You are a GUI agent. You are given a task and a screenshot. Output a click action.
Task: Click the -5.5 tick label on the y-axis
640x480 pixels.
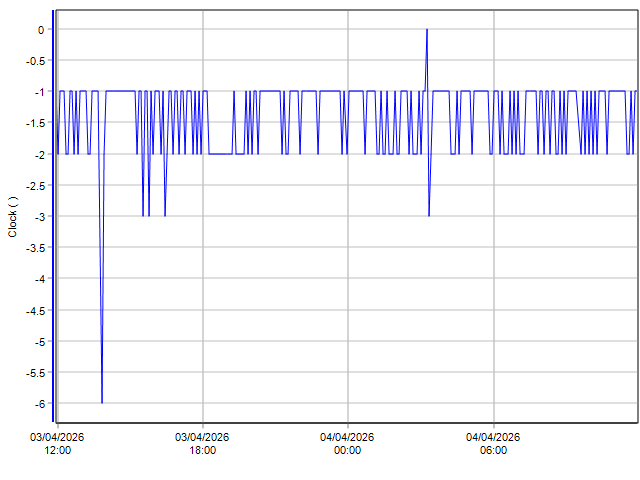click(x=35, y=373)
